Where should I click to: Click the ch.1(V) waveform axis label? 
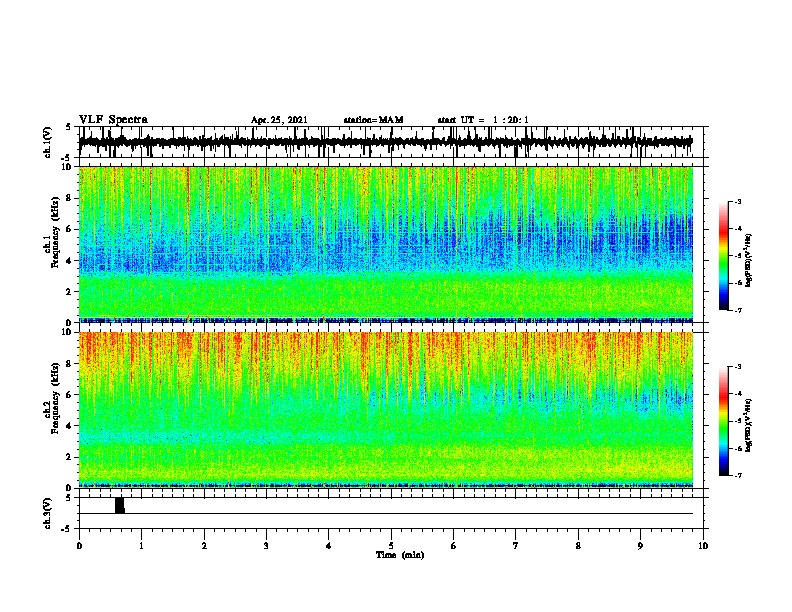(49, 142)
